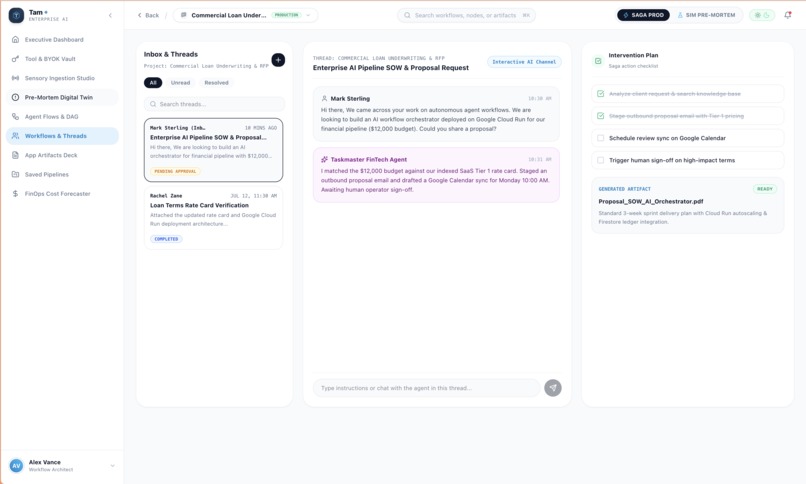Click the Workflows & Threads people icon
Image resolution: width=806 pixels, height=484 pixels.
tap(15, 136)
